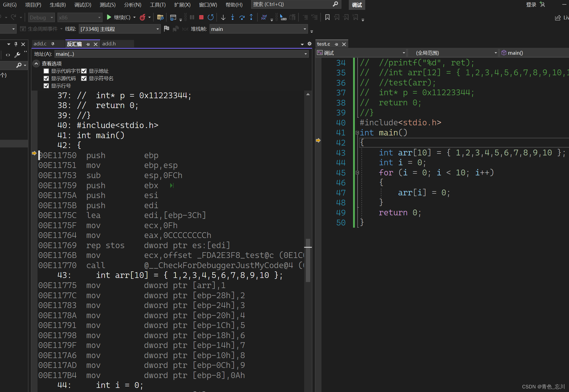Uncheck the 显示源代码 checkbox

46,79
